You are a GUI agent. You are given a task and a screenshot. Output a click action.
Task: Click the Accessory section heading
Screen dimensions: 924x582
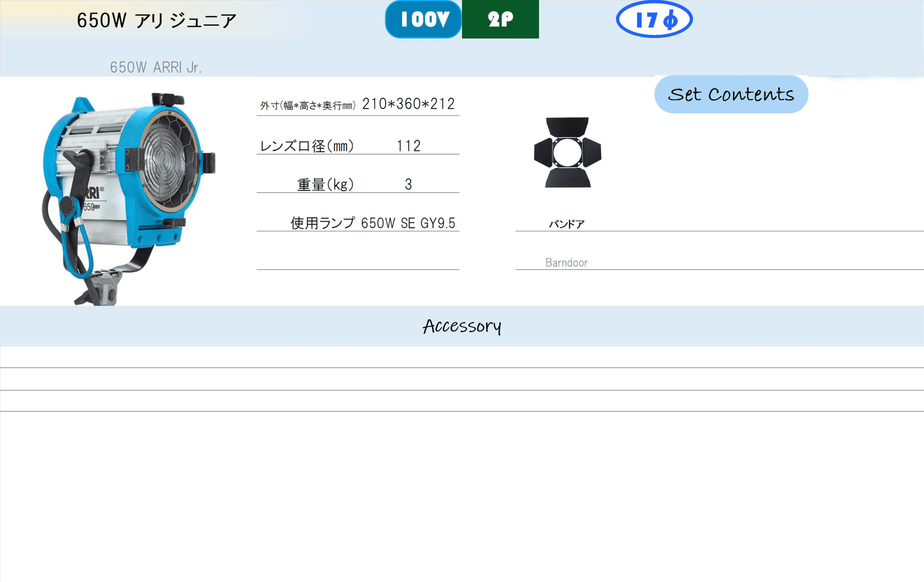462,327
